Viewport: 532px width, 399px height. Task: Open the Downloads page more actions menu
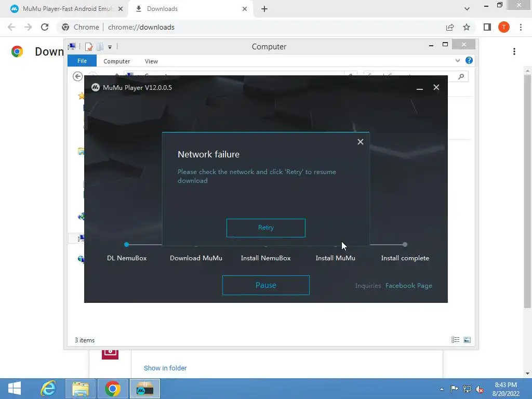(x=514, y=51)
